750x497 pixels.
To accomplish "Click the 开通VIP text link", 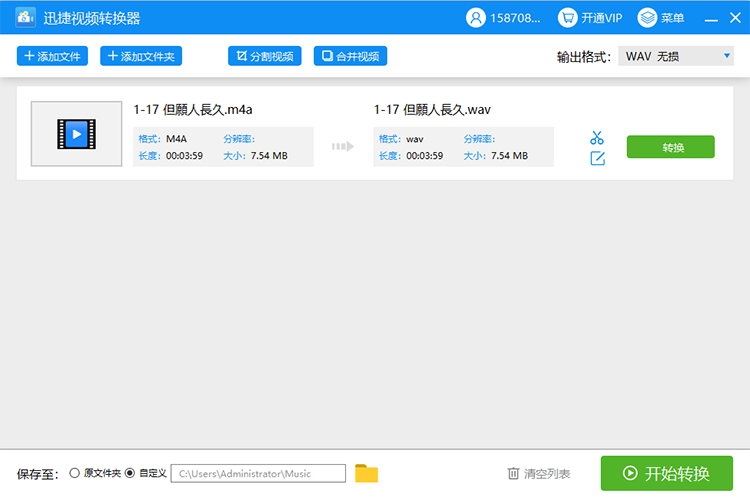I will [602, 18].
